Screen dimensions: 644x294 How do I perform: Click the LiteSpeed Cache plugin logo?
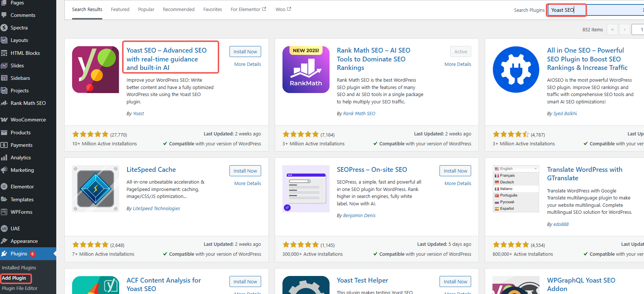(x=96, y=189)
